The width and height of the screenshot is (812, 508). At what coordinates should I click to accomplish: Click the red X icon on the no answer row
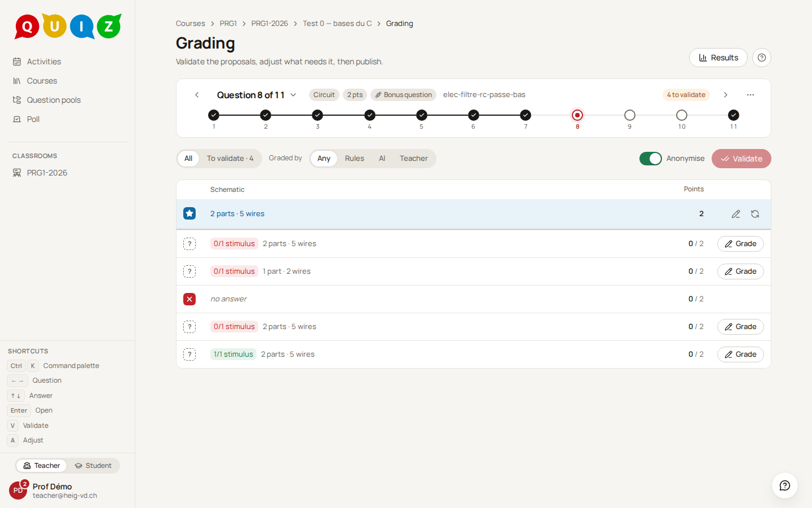pos(189,299)
